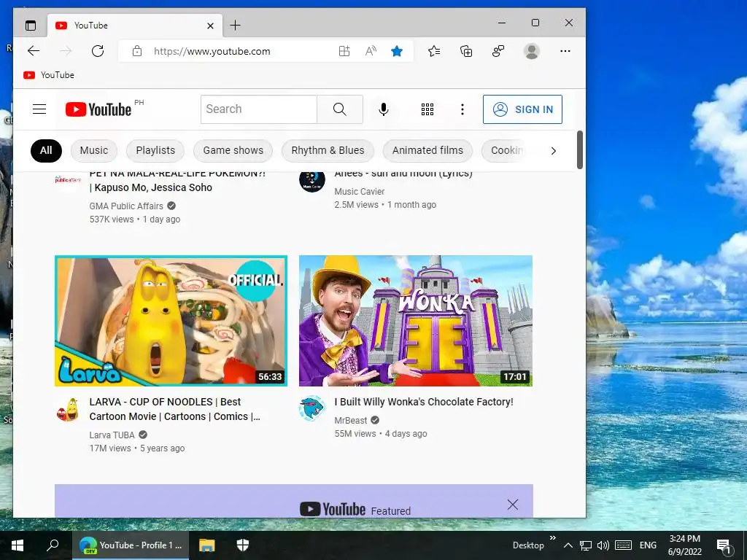747x560 pixels.
Task: Go back to previous page
Action: tap(34, 51)
